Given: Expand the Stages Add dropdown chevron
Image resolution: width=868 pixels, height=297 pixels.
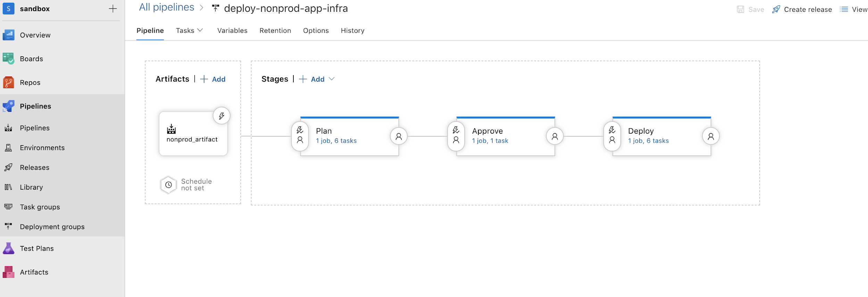Looking at the screenshot, I should [332, 79].
